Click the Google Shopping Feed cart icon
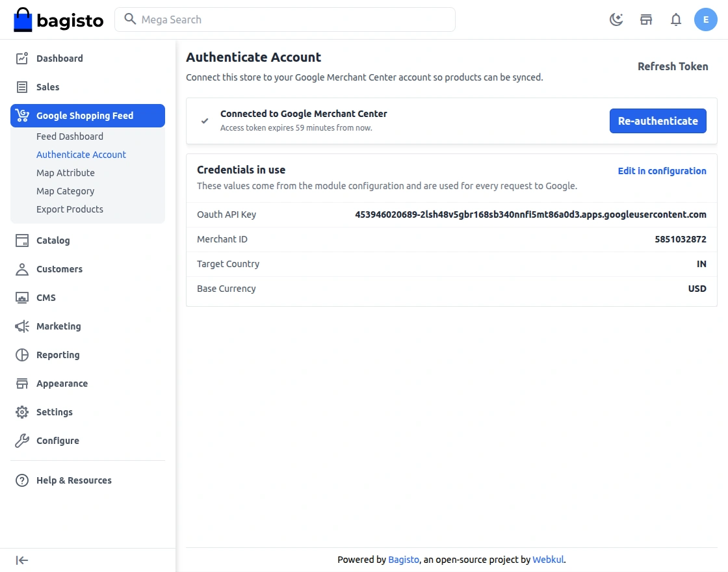This screenshot has width=728, height=572. point(22,115)
